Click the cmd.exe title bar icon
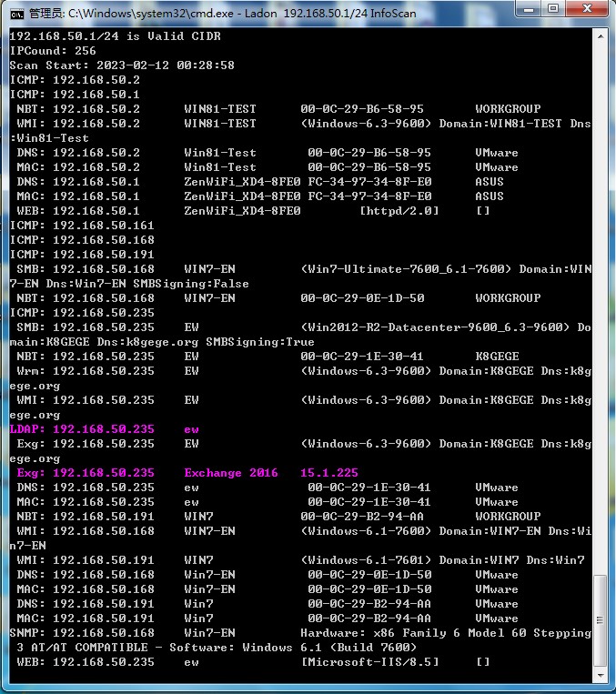This screenshot has width=616, height=694. [16, 15]
